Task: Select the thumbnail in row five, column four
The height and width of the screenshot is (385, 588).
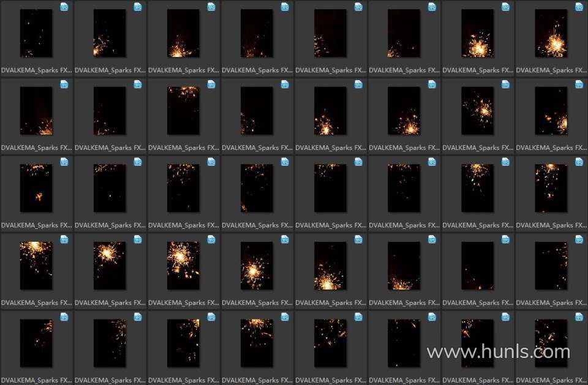Action: 257,343
